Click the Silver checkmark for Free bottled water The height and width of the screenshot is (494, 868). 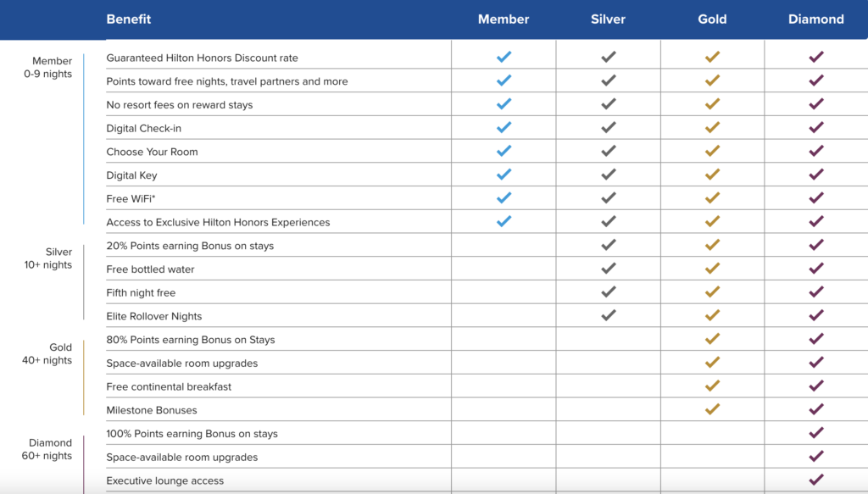pyautogui.click(x=608, y=269)
